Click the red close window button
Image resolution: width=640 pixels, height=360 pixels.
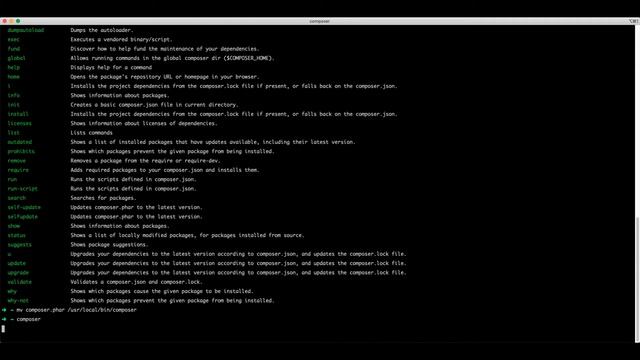[x=4, y=21]
